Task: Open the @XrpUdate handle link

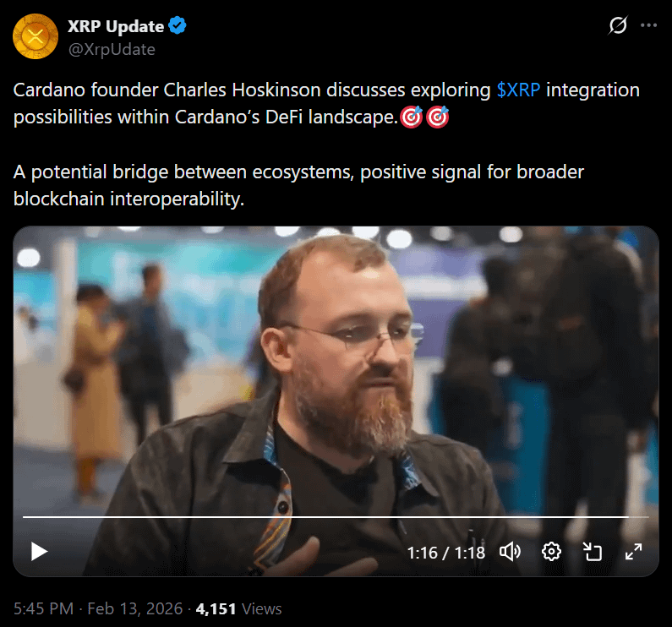Action: (x=112, y=50)
